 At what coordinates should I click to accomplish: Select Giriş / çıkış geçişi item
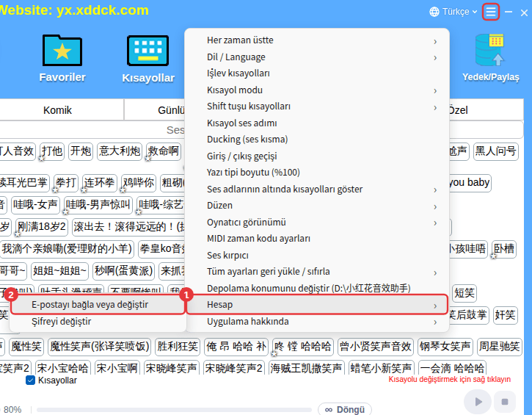[317, 156]
